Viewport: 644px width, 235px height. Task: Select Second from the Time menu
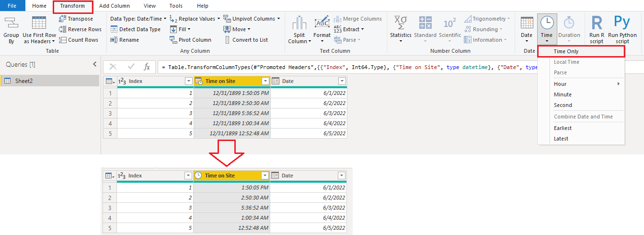click(581, 105)
